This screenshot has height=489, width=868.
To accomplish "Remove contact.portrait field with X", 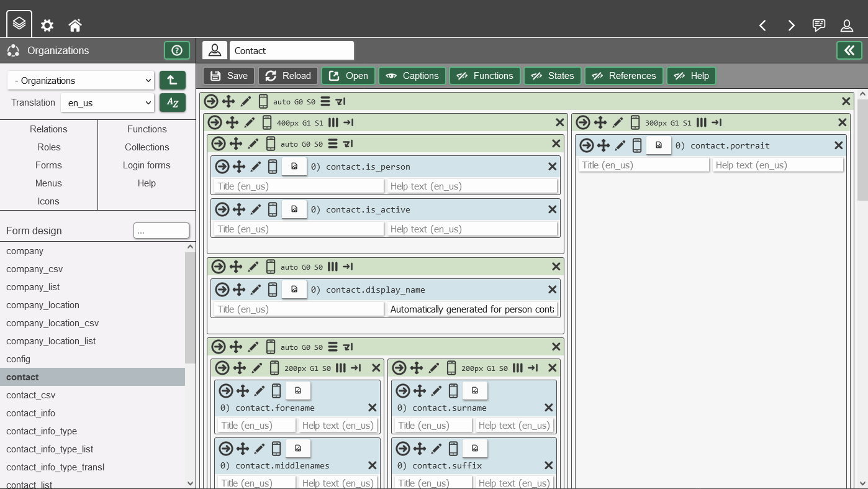I will pos(839,145).
